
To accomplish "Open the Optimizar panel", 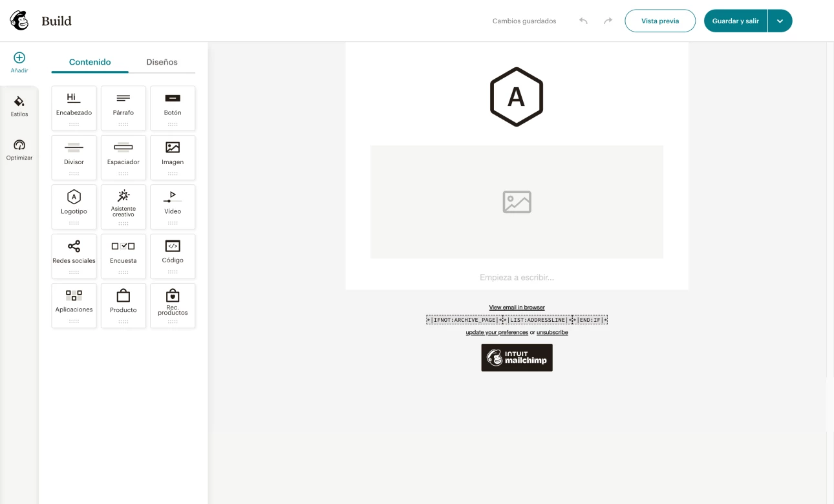I will click(19, 150).
